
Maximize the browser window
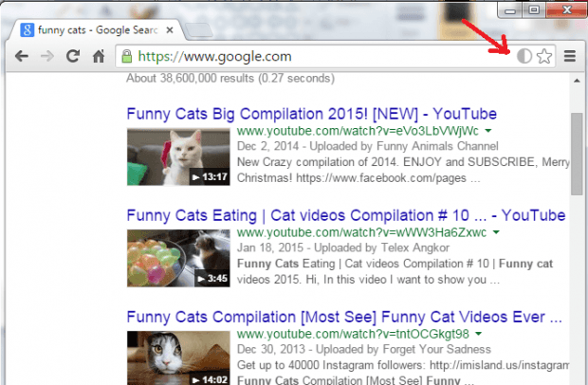pyautogui.click(x=534, y=10)
